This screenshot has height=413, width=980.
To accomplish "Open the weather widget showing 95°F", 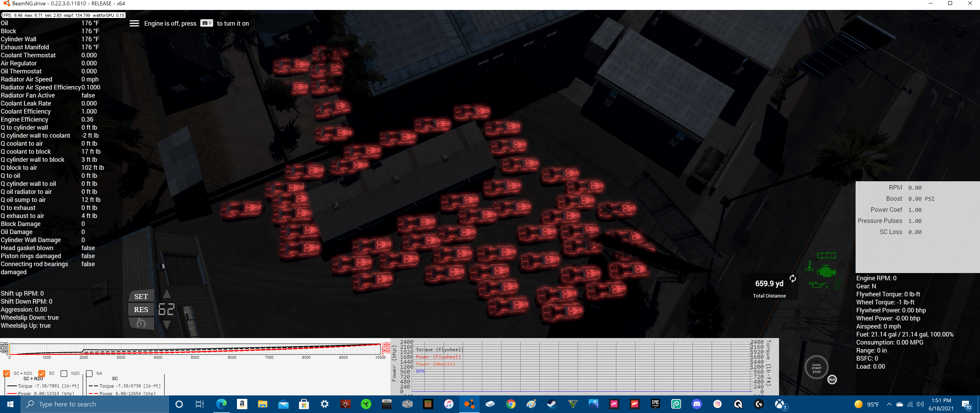I will [867, 404].
